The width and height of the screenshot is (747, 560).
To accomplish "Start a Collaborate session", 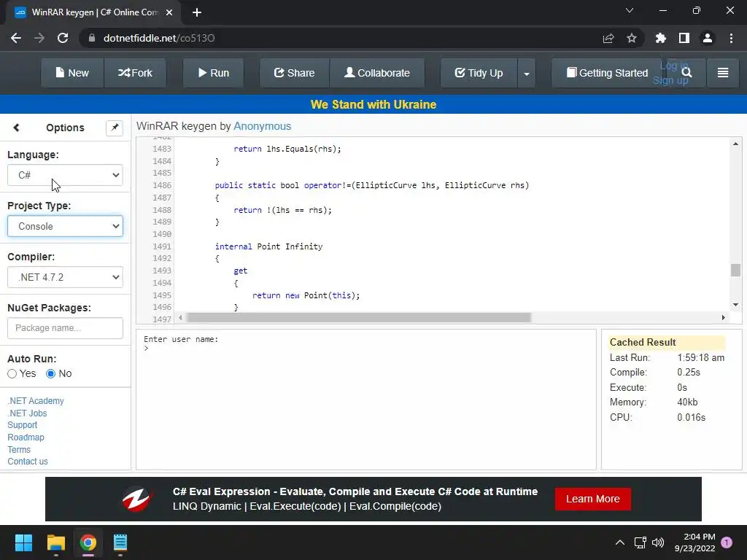I will [377, 73].
